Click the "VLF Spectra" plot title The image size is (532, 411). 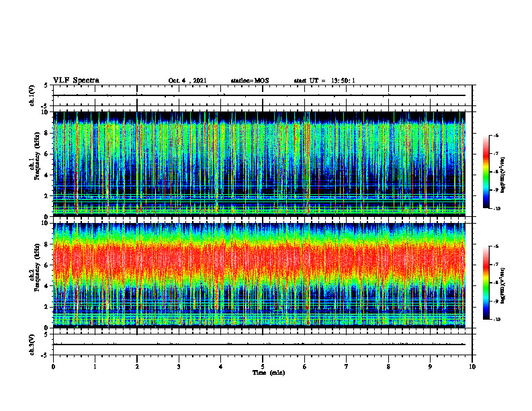coord(76,81)
